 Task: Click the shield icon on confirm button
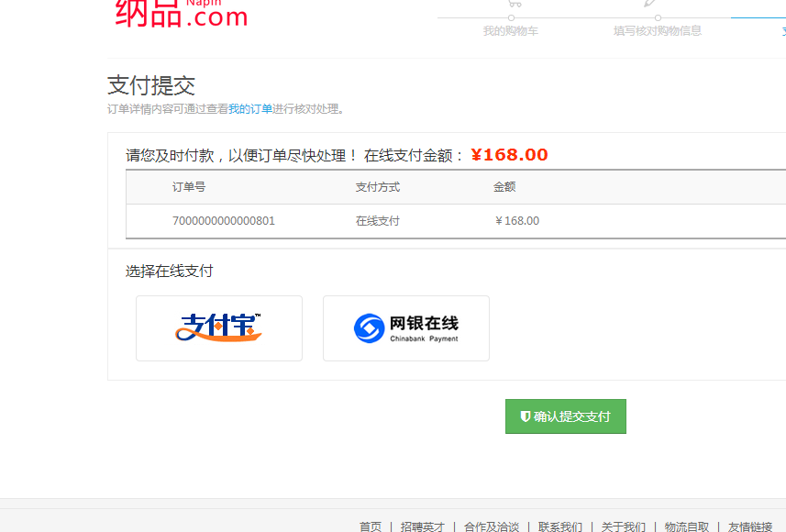[x=525, y=416]
